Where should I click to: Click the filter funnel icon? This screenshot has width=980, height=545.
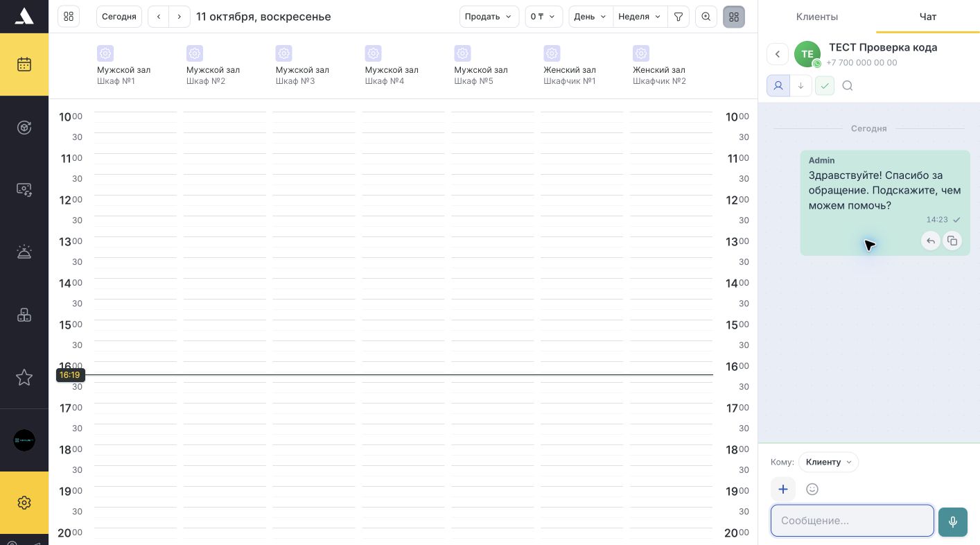point(679,17)
